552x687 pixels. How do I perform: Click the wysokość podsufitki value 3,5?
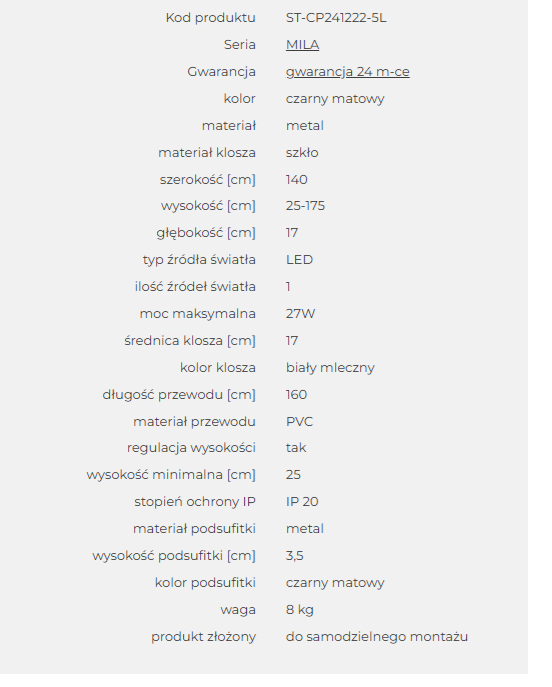[294, 556]
